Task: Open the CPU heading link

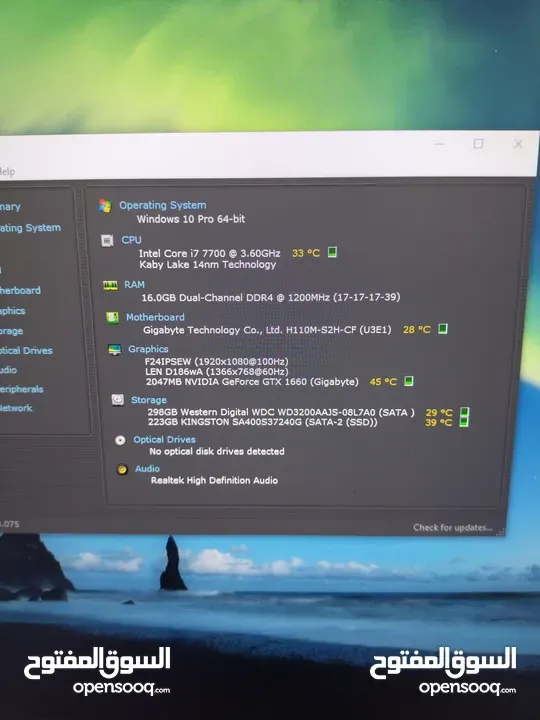Action: [x=131, y=240]
